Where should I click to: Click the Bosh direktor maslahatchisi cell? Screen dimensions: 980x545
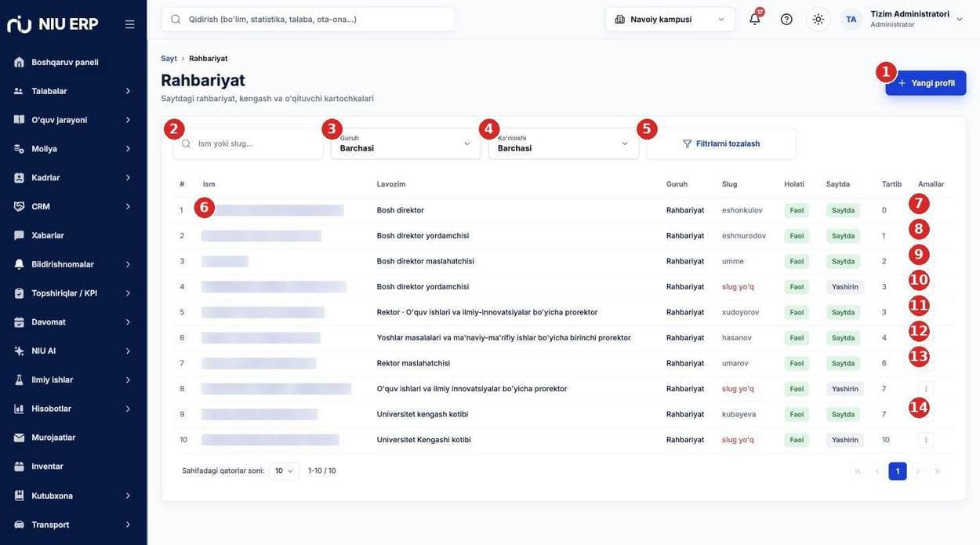pos(426,261)
